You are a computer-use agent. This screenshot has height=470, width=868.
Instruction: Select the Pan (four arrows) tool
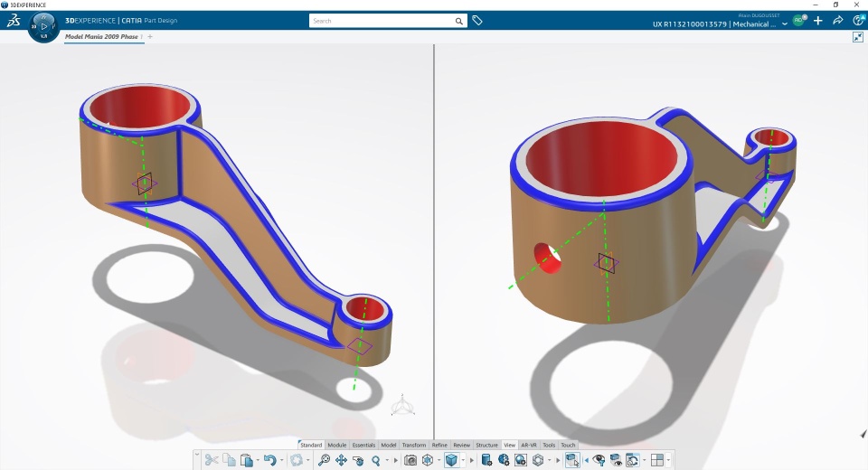pyautogui.click(x=342, y=460)
